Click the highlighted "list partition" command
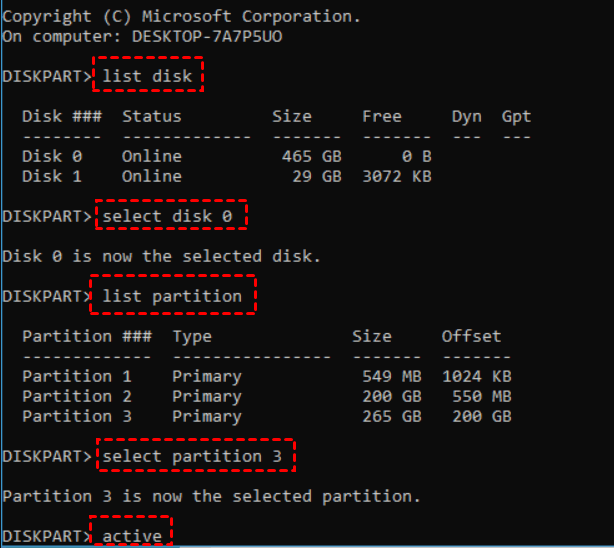This screenshot has height=548, width=614. pyautogui.click(x=172, y=296)
